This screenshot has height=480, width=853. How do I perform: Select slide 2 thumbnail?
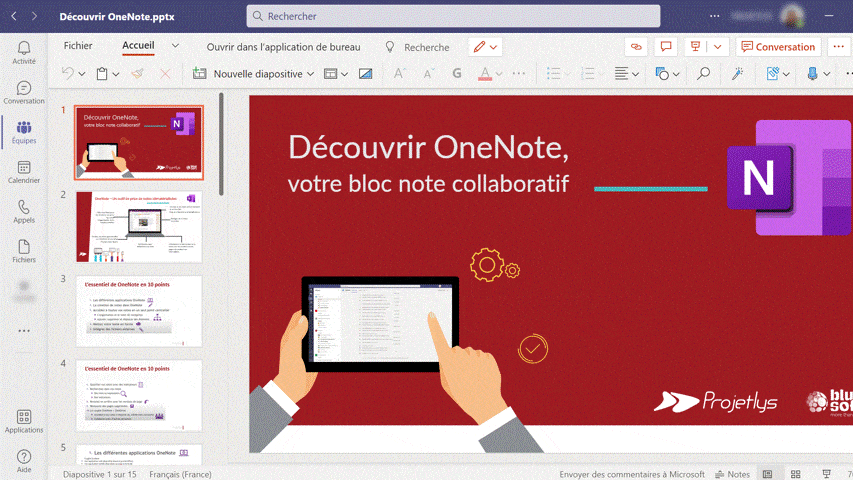click(x=139, y=227)
